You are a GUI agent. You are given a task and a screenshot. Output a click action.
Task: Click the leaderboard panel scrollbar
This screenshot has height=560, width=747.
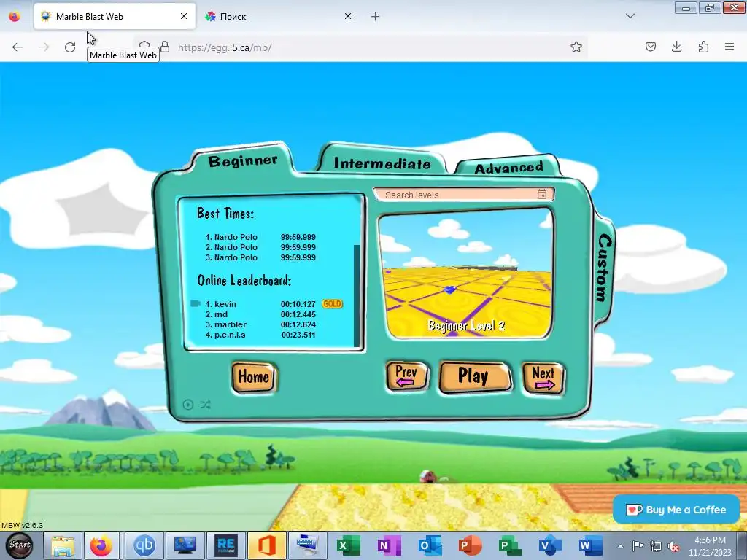(356, 295)
